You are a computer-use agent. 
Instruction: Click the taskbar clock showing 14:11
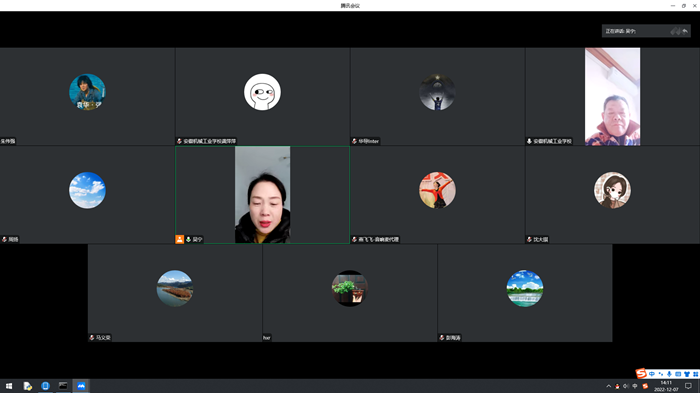point(666,386)
